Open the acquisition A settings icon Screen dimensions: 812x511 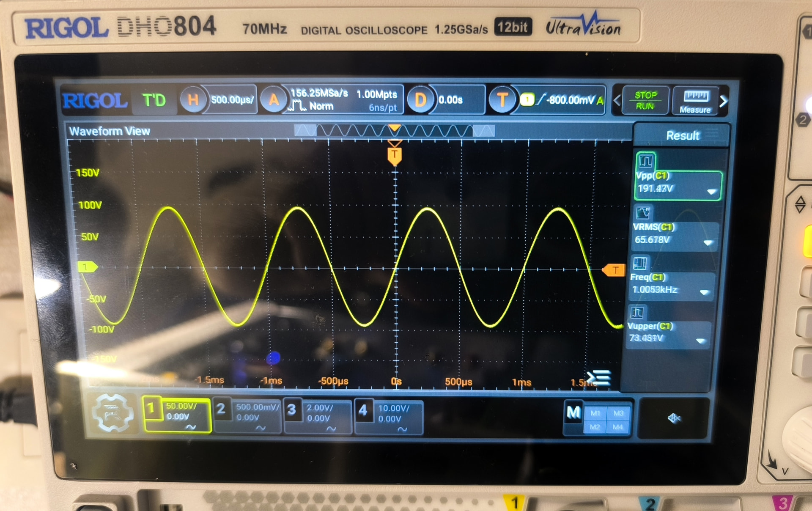[274, 100]
